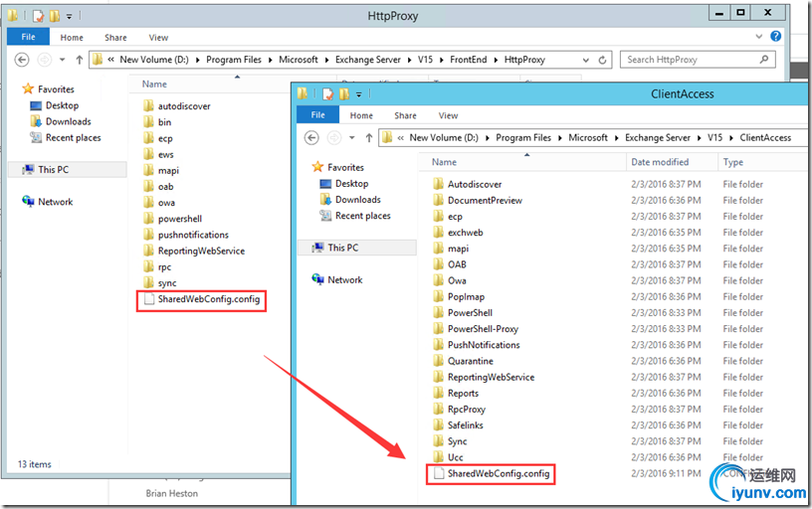The height and width of the screenshot is (509, 812).
Task: Open the help icon in HttpProxy window
Action: coord(775,36)
